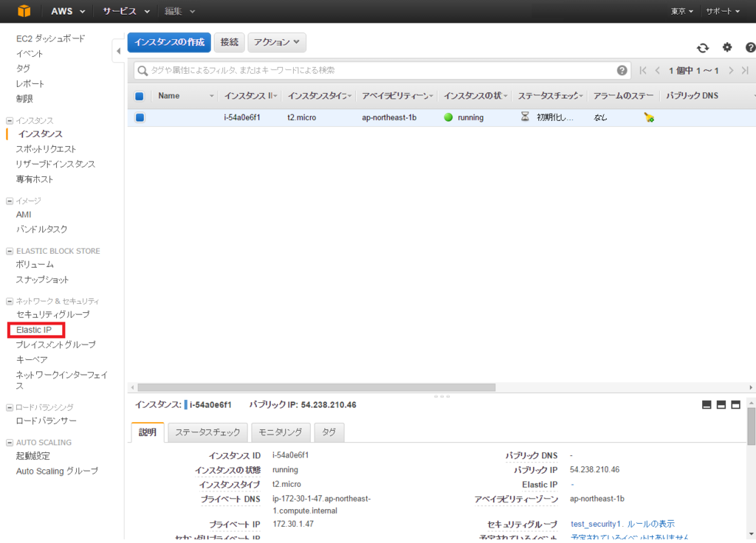Open the サービス dropdown menu
This screenshot has width=756, height=543.
point(126,11)
